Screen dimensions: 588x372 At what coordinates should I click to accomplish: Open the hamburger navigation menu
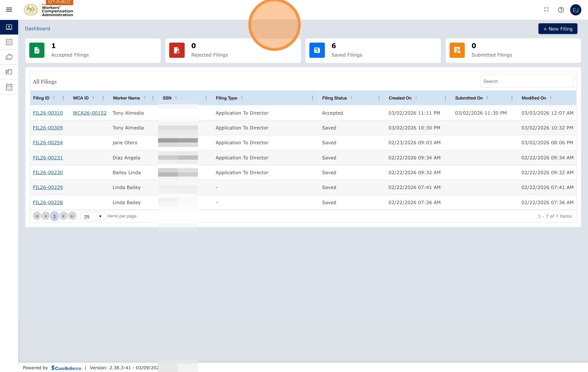point(9,10)
